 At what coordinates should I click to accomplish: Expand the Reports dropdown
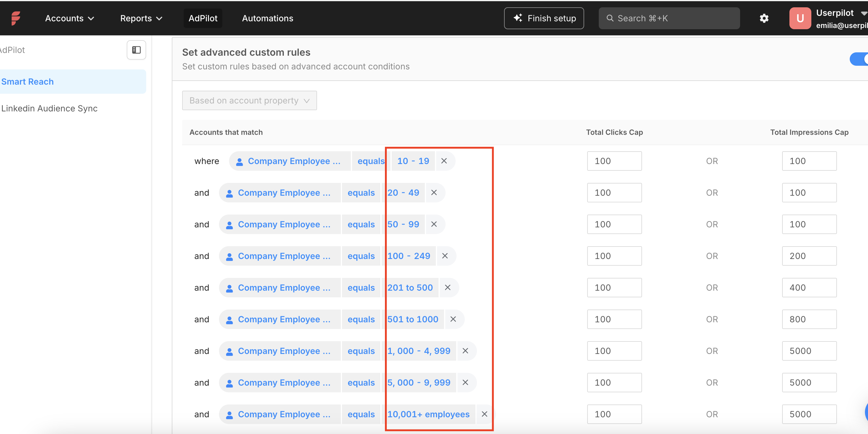(x=140, y=18)
